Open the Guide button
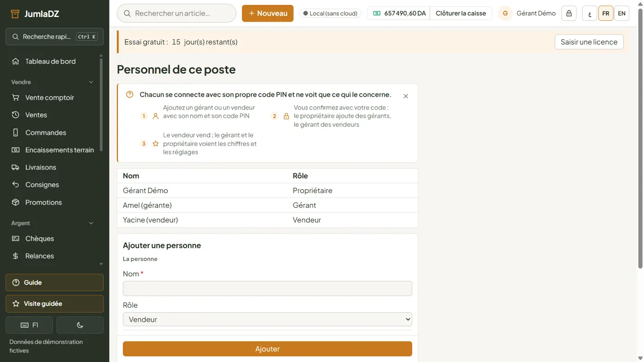Image resolution: width=644 pixels, height=362 pixels. pos(54,283)
